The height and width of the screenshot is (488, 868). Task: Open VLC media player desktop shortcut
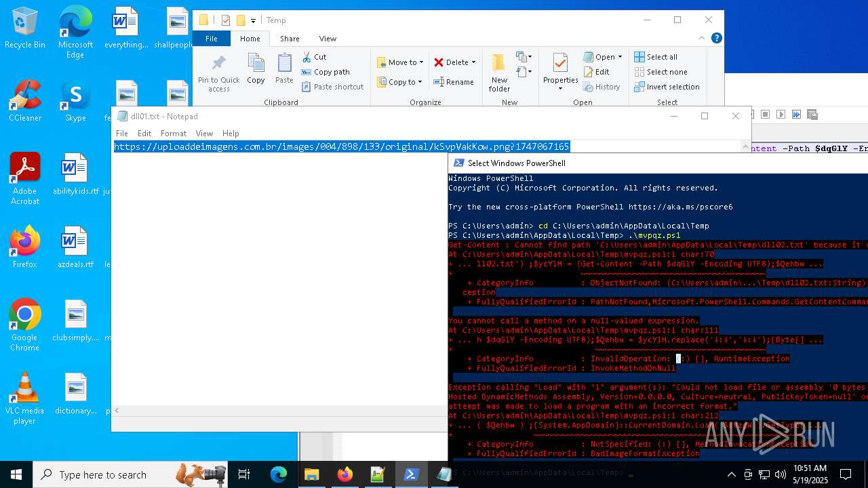(x=25, y=399)
